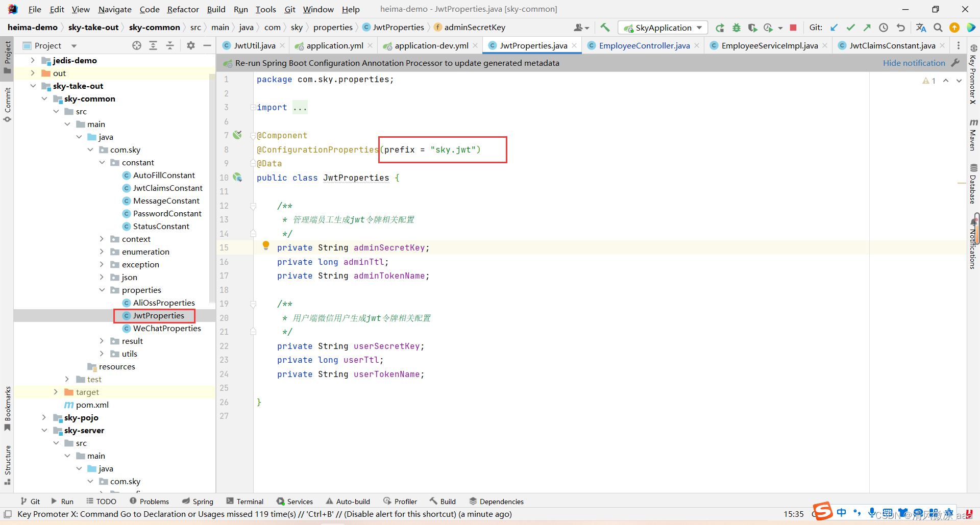
Task: Click the Build Project hammer icon
Action: pyautogui.click(x=605, y=28)
